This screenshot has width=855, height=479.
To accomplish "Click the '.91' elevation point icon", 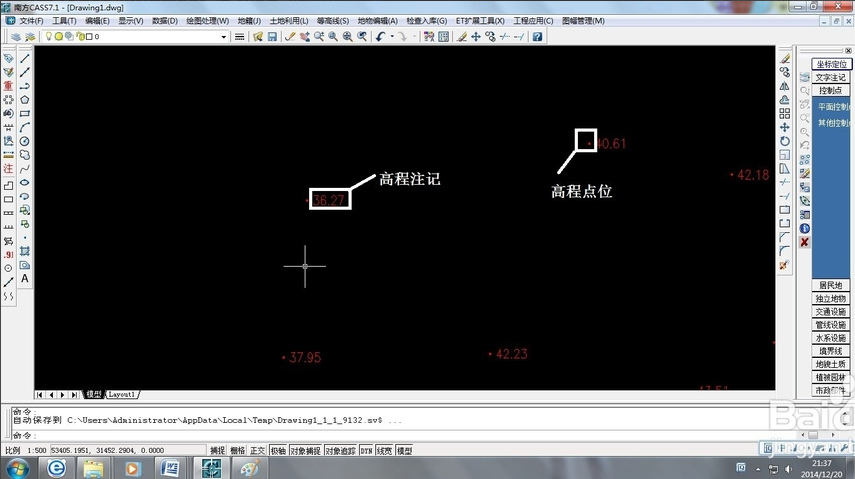I will [x=8, y=254].
